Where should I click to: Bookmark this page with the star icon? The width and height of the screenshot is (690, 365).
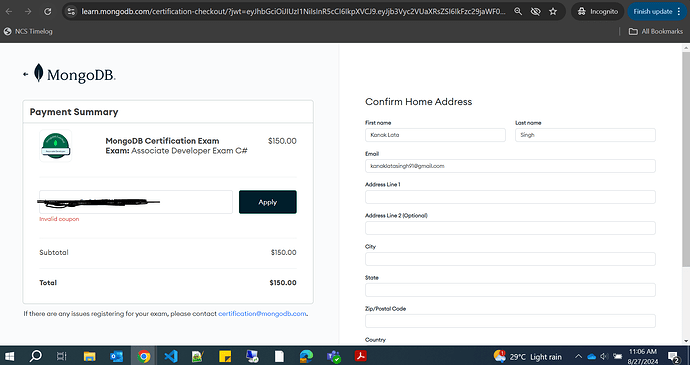[553, 12]
